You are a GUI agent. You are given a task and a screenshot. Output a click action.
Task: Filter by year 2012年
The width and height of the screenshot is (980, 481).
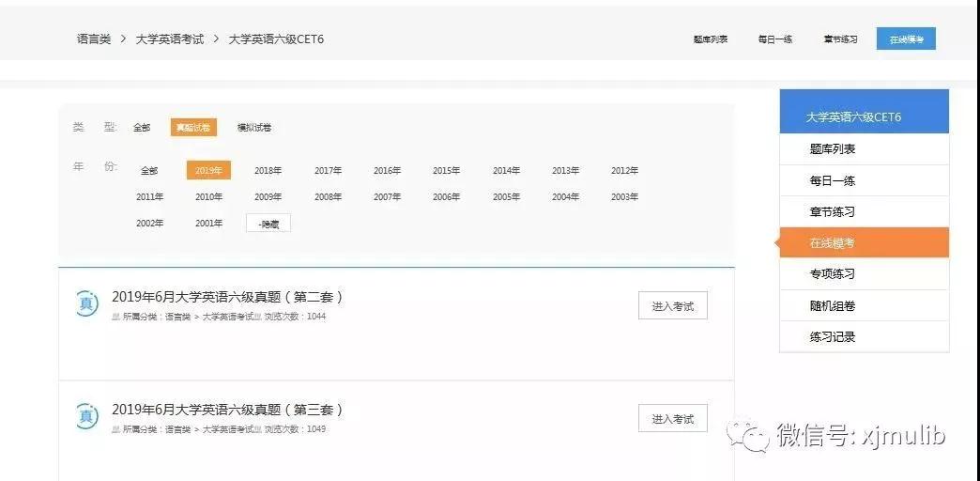(624, 171)
